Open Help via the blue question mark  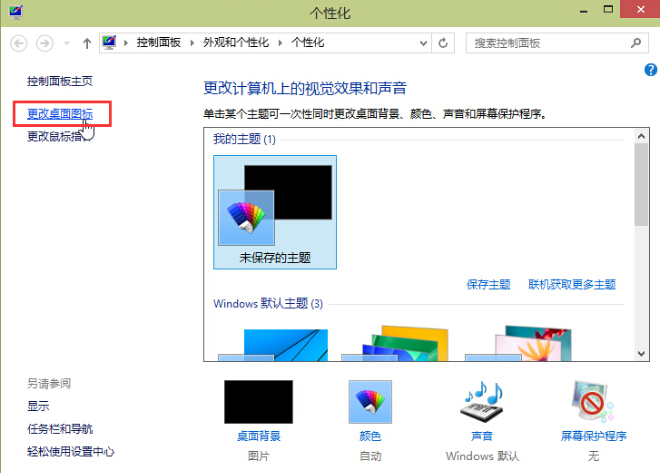click(x=650, y=69)
